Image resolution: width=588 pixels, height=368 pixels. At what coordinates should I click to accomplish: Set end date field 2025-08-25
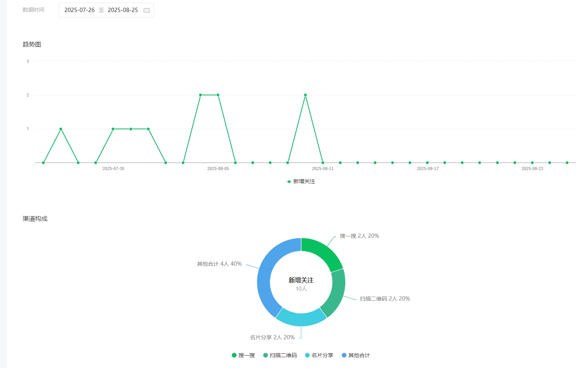click(x=123, y=10)
